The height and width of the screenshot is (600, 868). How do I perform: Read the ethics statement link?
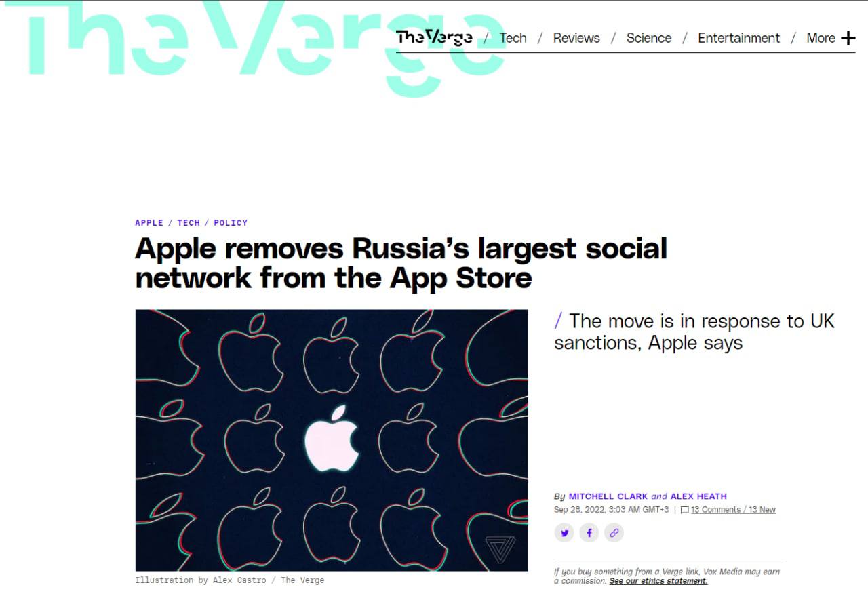point(658,581)
